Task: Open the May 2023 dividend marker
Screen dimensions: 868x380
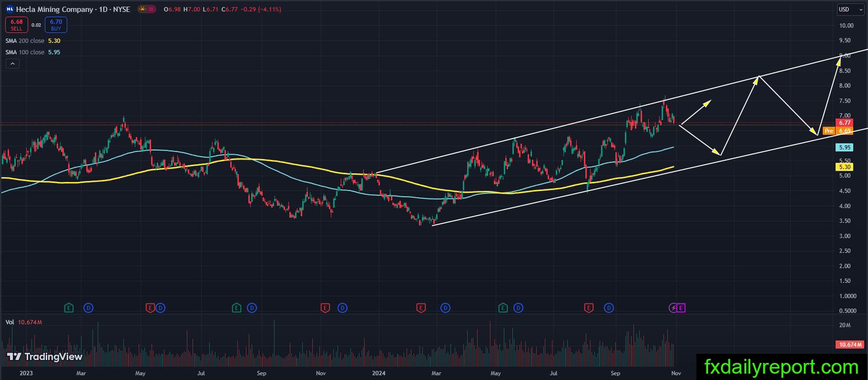Action: 160,308
